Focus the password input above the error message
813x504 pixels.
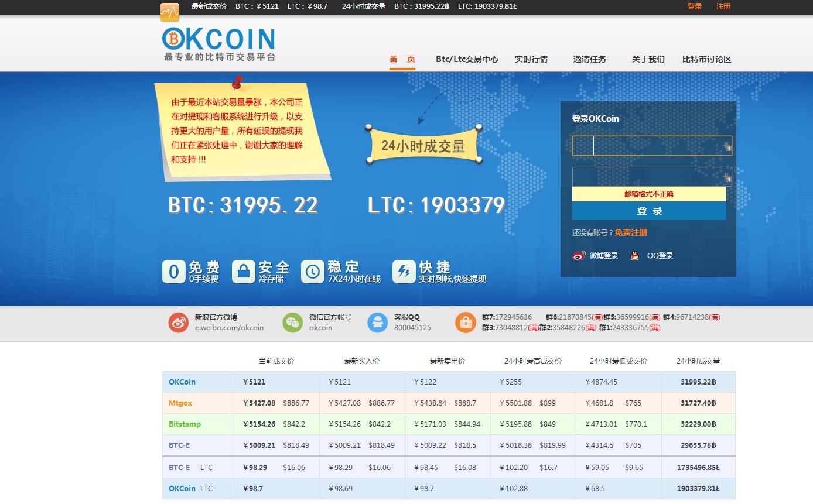pyautogui.click(x=652, y=177)
